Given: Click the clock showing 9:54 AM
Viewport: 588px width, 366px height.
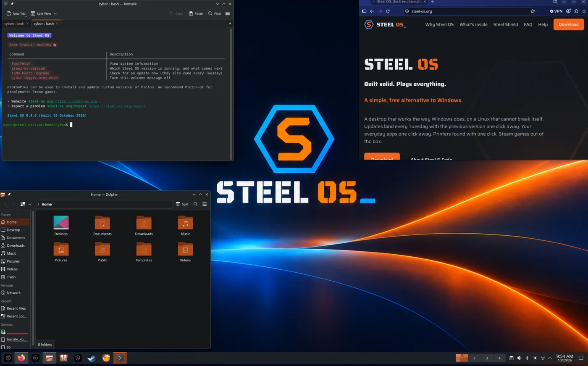Looking at the screenshot, I should 564,358.
